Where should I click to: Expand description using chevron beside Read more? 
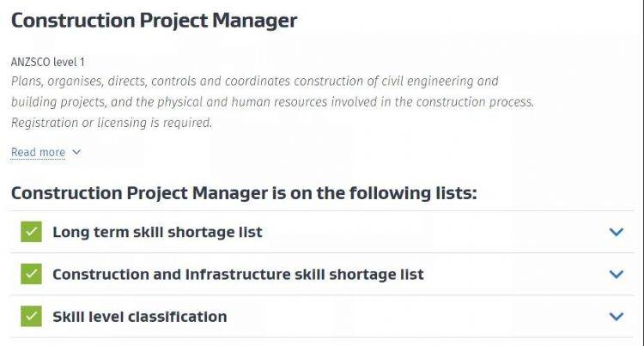tap(76, 152)
